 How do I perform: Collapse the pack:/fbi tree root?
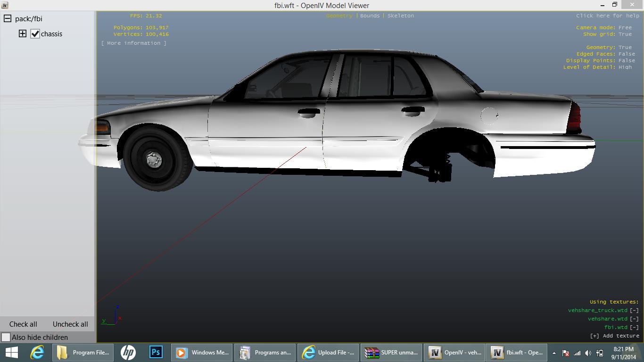(x=8, y=19)
